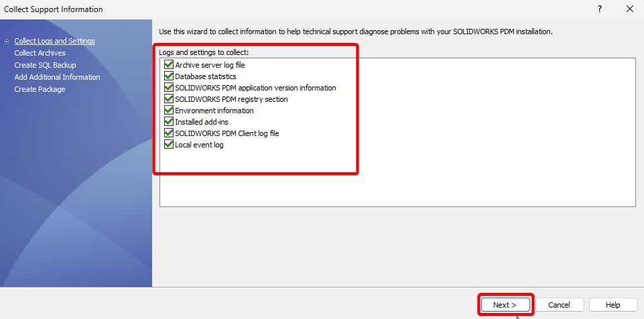The height and width of the screenshot is (319, 644).
Task: Click the 'Installed add-ins' label text
Action: 202,122
